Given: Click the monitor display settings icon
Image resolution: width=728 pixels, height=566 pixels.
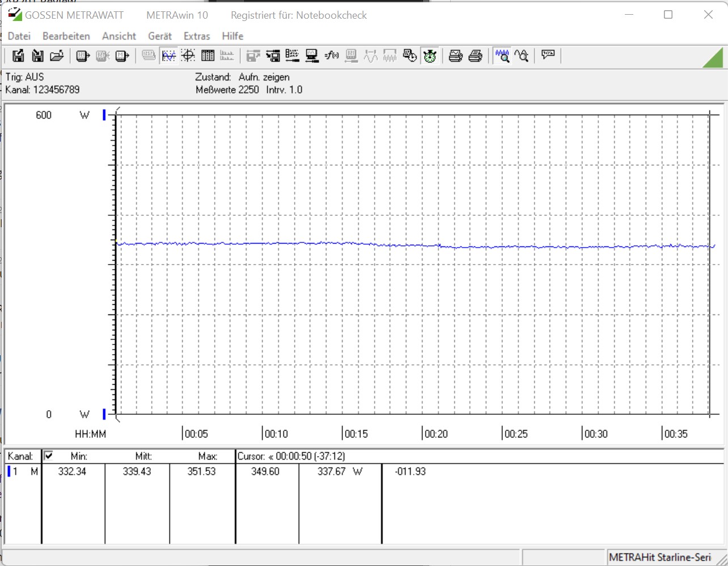Looking at the screenshot, I should click(312, 56).
